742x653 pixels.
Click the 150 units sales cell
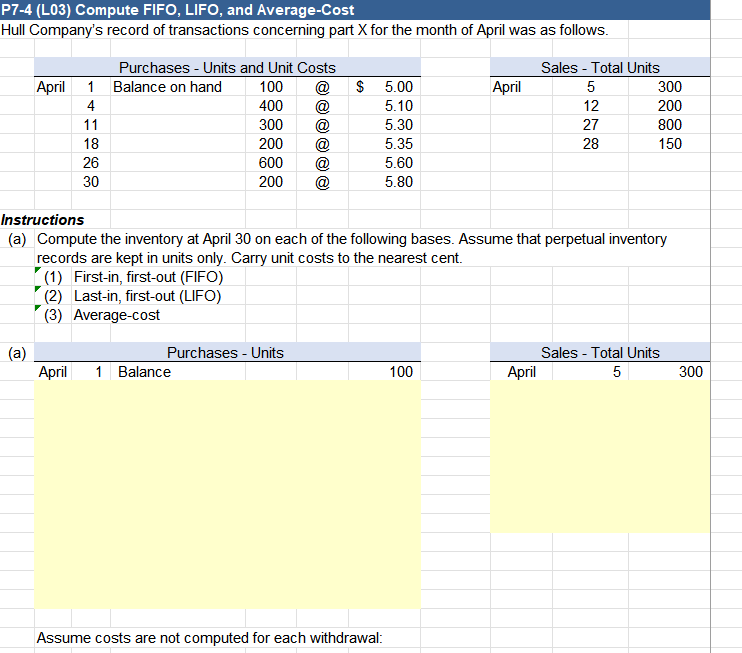point(670,144)
